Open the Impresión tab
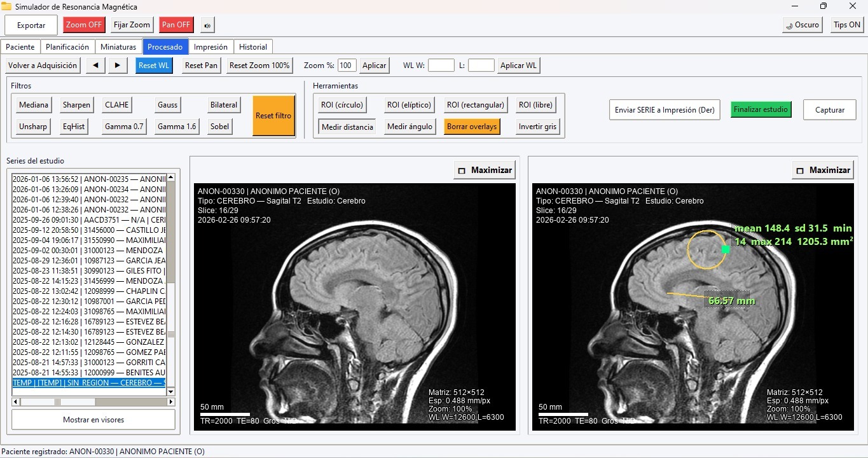The image size is (868, 458). [x=210, y=47]
